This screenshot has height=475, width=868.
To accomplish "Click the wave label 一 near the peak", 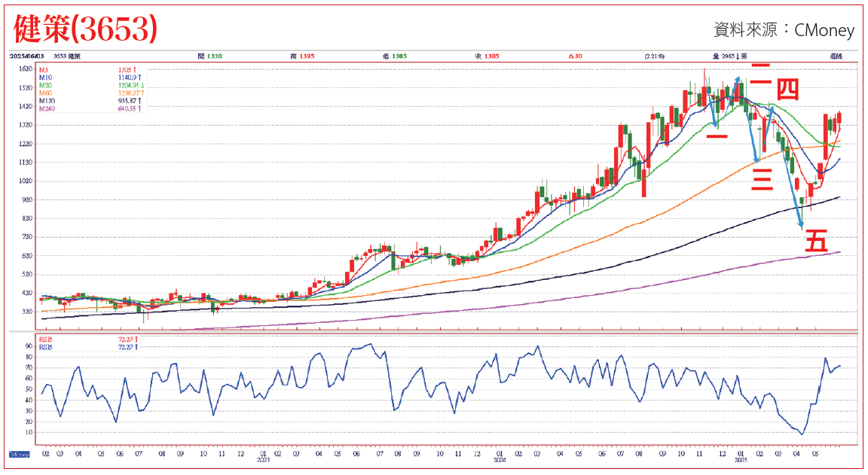I will point(717,136).
